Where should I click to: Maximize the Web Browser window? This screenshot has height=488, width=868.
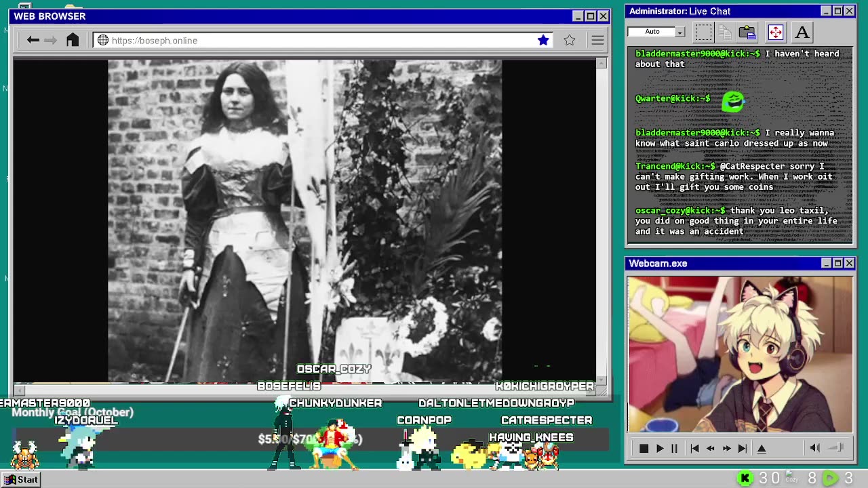(591, 16)
